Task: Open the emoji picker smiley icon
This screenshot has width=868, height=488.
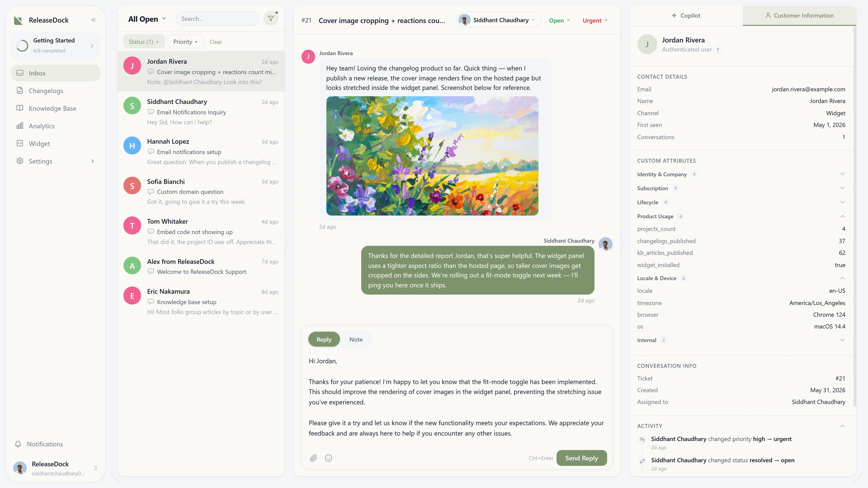Action: click(x=328, y=458)
